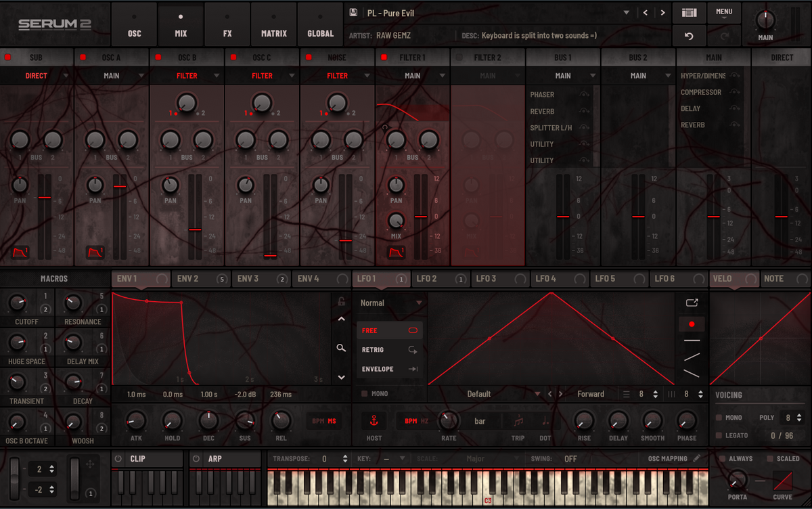Switch to the FX tab
Image resolution: width=812 pixels, height=509 pixels.
point(227,24)
